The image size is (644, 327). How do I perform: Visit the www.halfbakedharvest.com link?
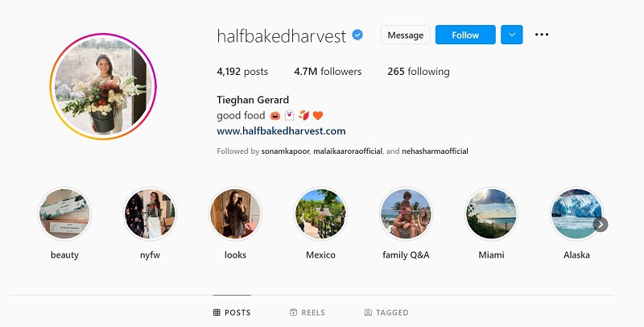click(281, 131)
